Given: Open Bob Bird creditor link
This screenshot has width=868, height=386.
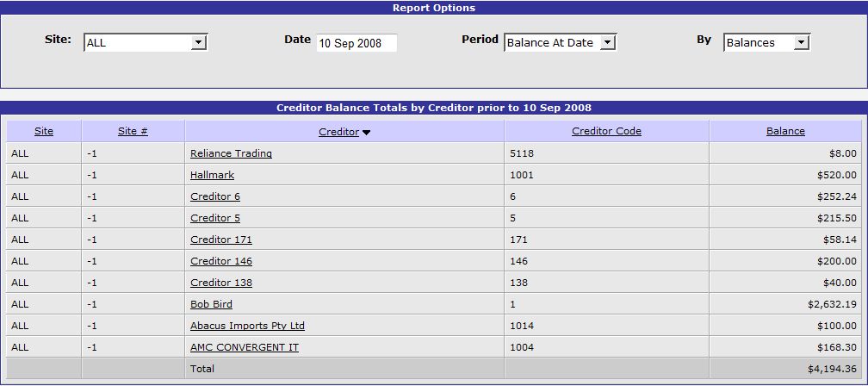Looking at the screenshot, I should (x=211, y=304).
